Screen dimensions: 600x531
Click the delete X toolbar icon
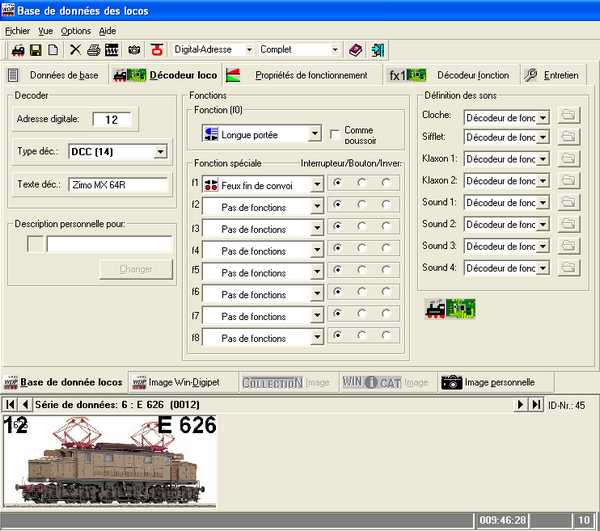coord(75,49)
